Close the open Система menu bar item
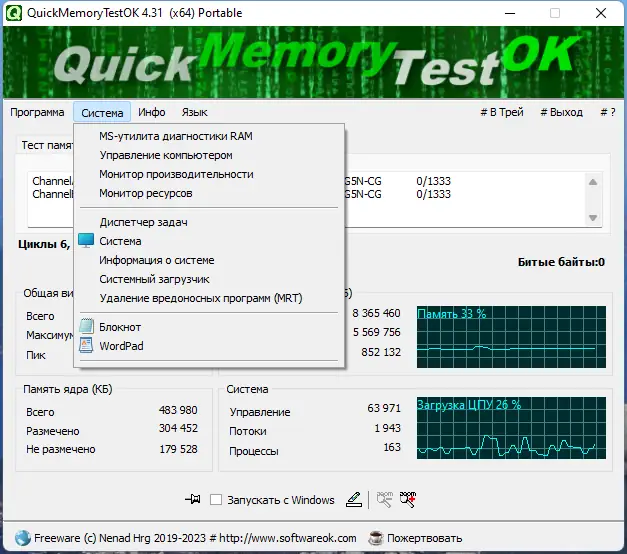This screenshot has width=627, height=554. tap(102, 112)
